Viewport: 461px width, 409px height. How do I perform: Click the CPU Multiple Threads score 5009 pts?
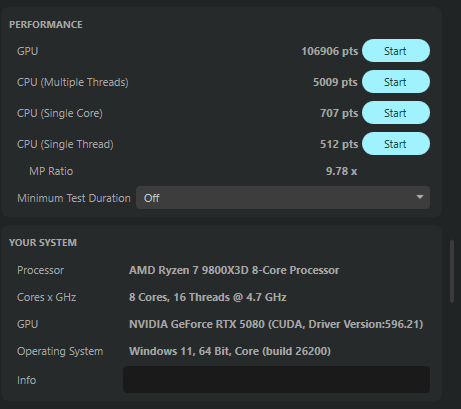(335, 82)
